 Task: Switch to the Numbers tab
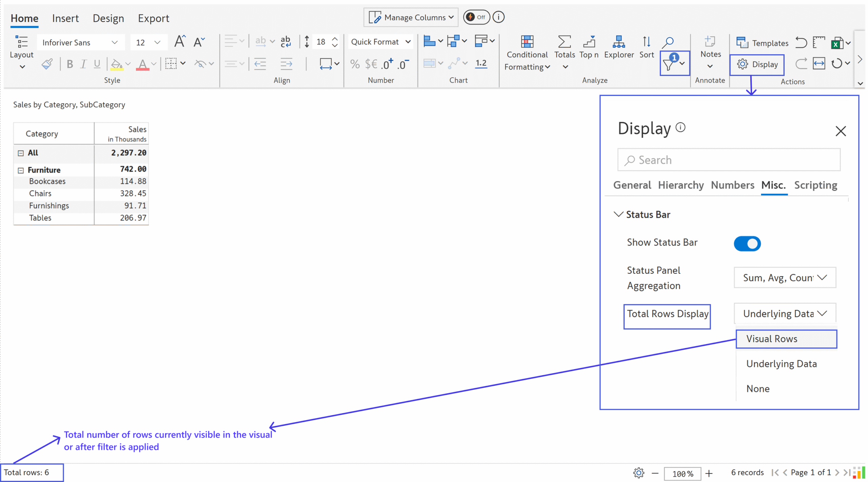[732, 185]
